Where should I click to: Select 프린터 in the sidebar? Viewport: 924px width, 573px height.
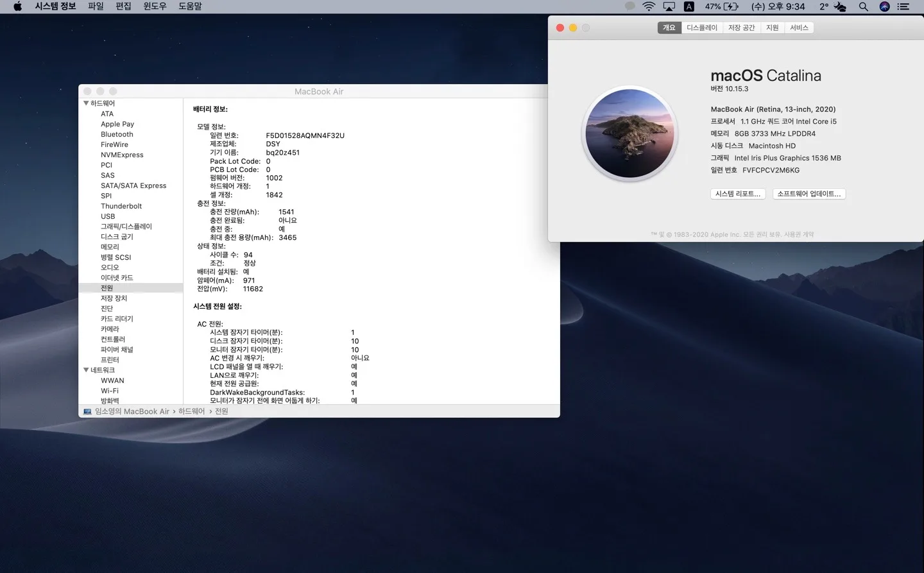tap(110, 360)
